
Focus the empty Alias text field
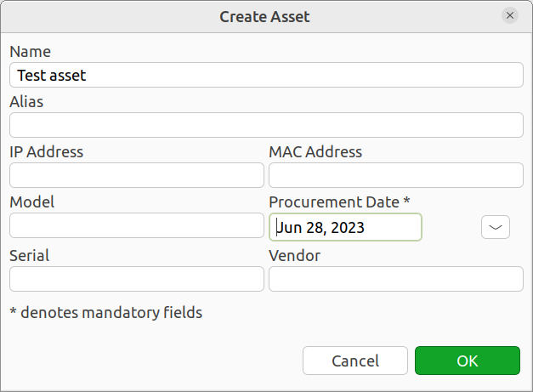(266, 125)
